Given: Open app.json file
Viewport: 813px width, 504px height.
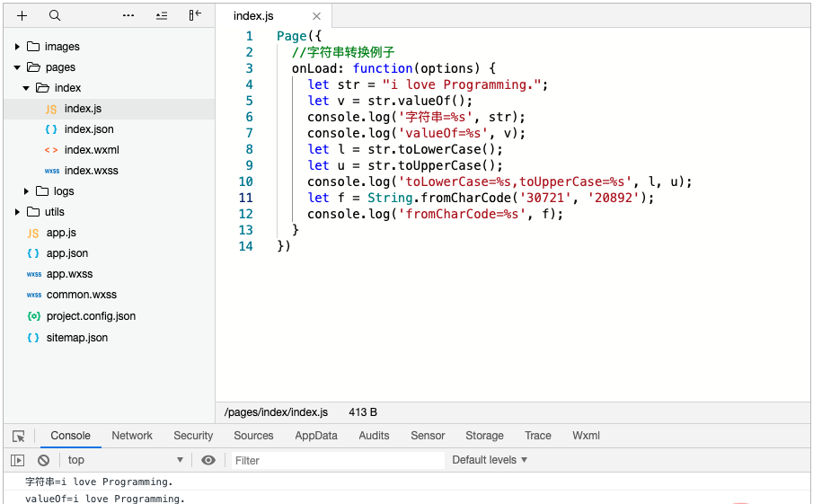Looking at the screenshot, I should pyautogui.click(x=67, y=253).
